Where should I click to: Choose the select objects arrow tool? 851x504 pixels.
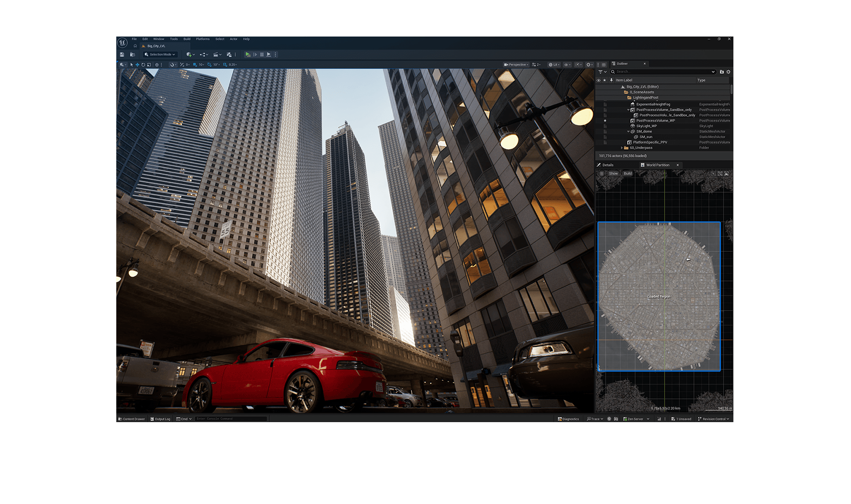tap(132, 65)
